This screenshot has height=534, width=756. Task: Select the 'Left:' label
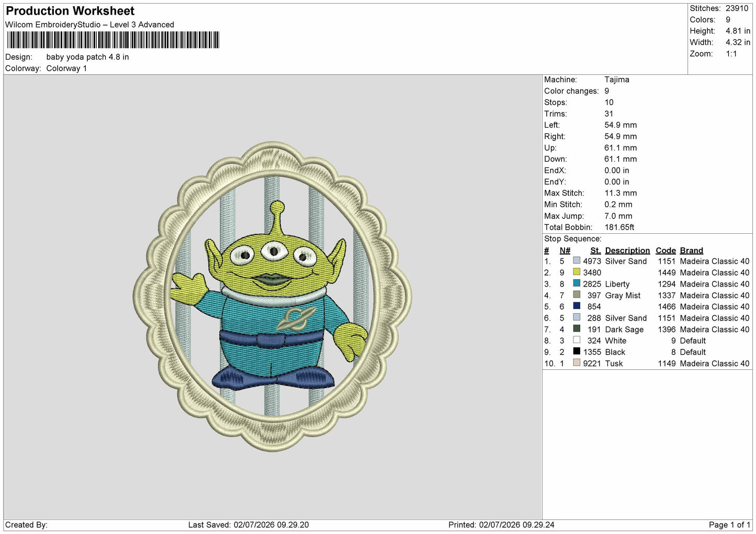[552, 125]
